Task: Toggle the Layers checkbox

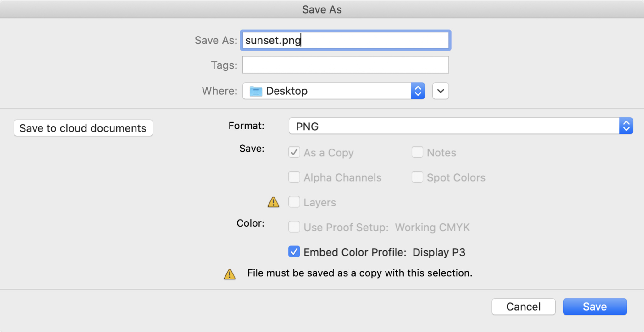Action: pos(294,202)
